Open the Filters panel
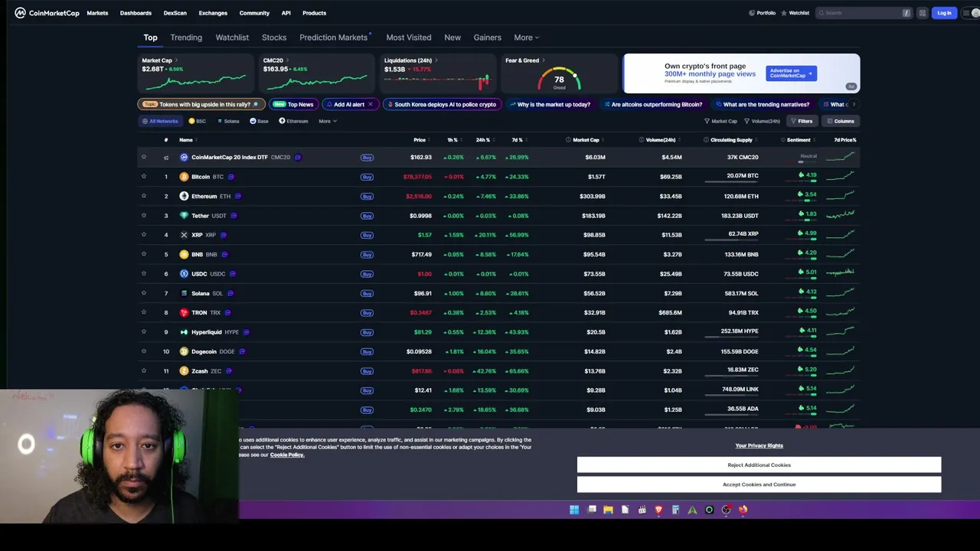Image resolution: width=980 pixels, height=551 pixels. [802, 121]
